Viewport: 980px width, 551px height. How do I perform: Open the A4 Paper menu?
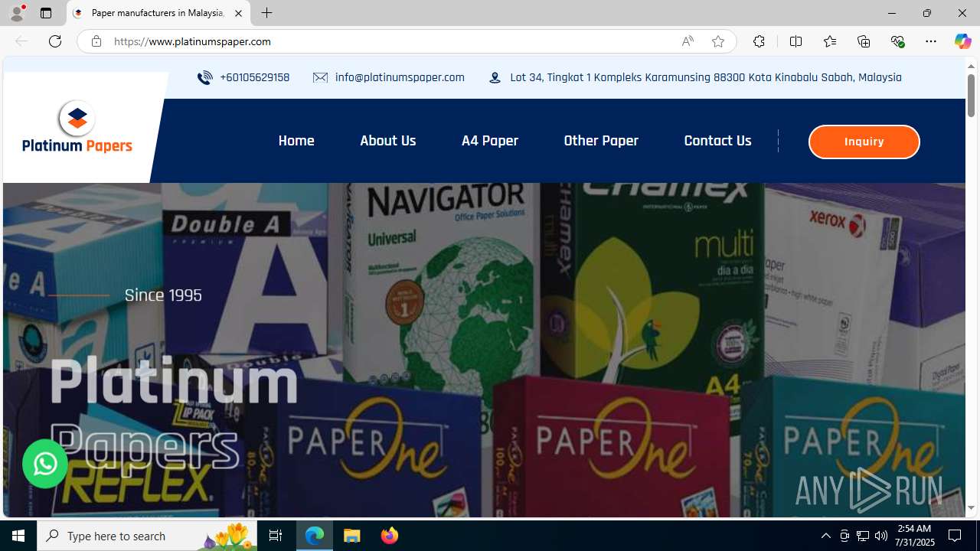[x=490, y=141]
